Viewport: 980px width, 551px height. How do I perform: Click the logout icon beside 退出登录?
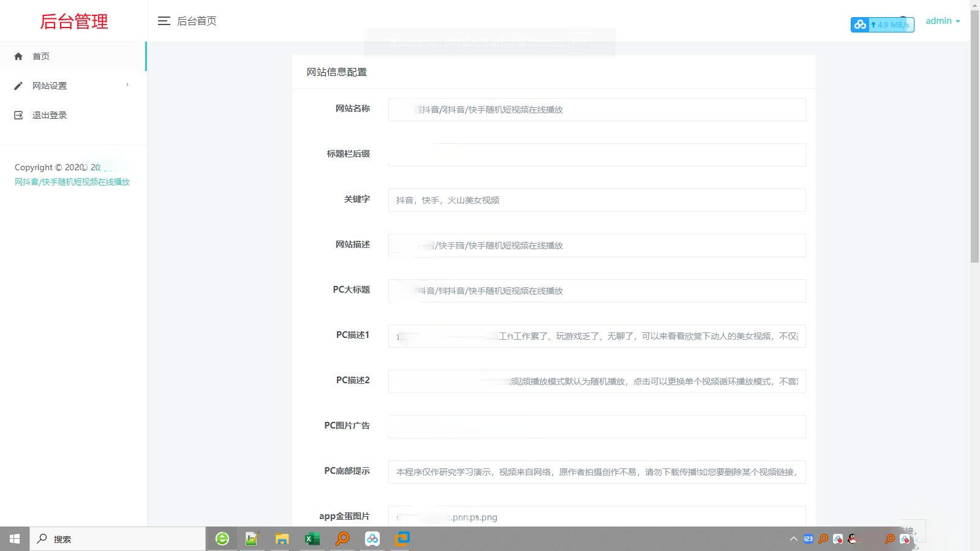18,115
